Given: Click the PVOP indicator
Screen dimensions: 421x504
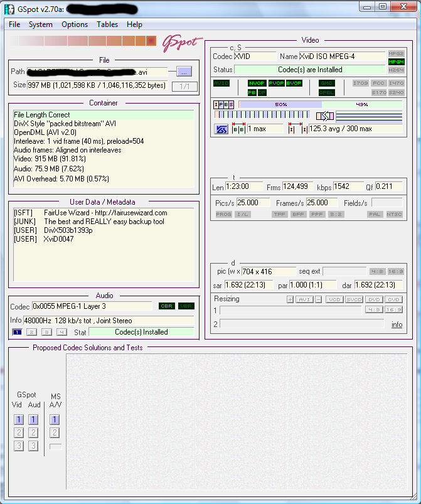Looking at the screenshot, I should pyautogui.click(x=277, y=83).
